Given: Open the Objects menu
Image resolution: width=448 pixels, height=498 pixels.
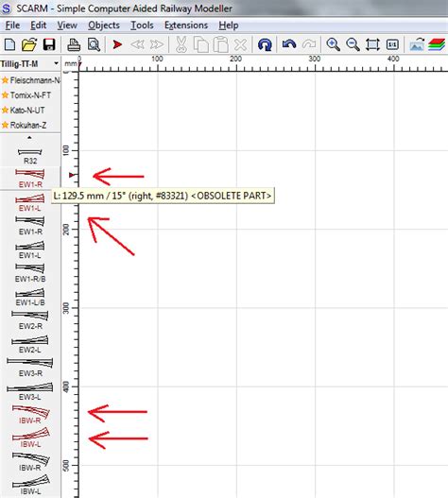Looking at the screenshot, I should point(104,26).
